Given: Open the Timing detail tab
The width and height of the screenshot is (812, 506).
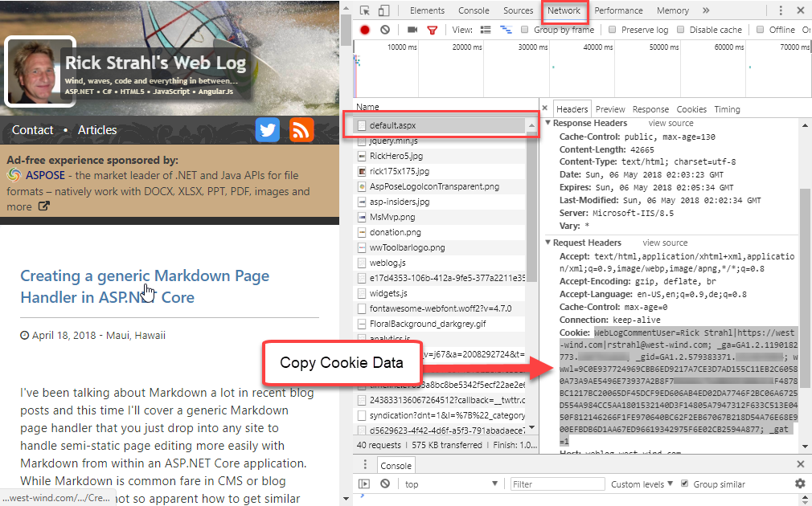Looking at the screenshot, I should [x=727, y=109].
